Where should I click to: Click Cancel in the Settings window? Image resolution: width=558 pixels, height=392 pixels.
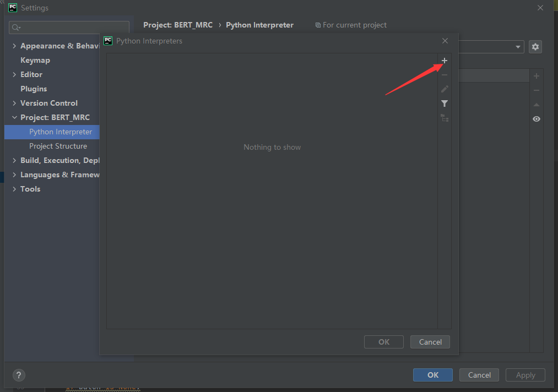(479, 375)
